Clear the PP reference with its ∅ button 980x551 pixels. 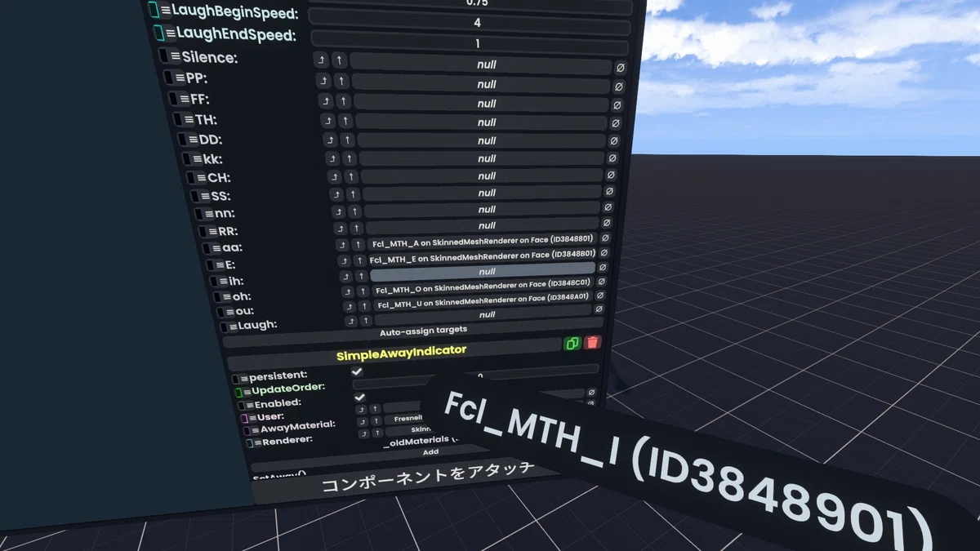[618, 87]
